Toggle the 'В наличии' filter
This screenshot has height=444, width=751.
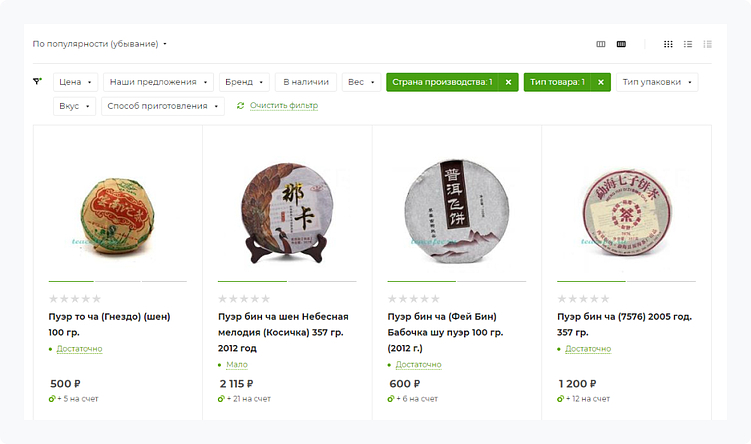[305, 82]
